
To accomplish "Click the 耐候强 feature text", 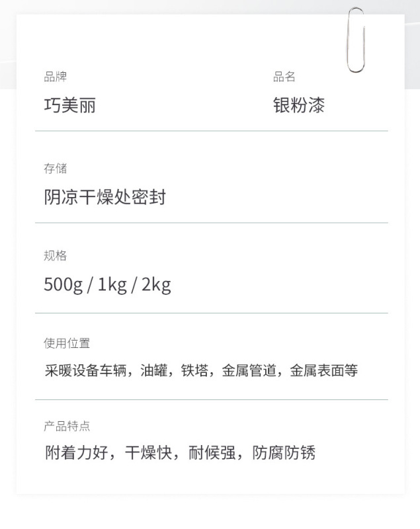I will tap(207, 453).
